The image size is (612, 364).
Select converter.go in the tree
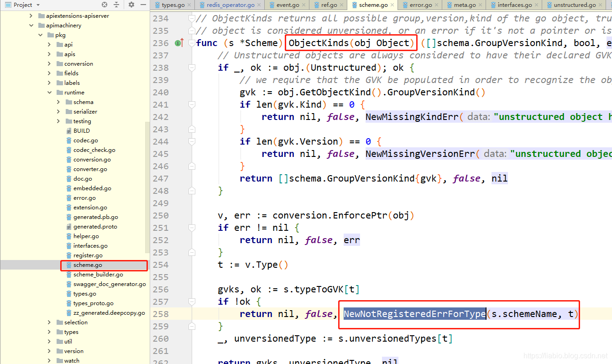[x=90, y=169]
